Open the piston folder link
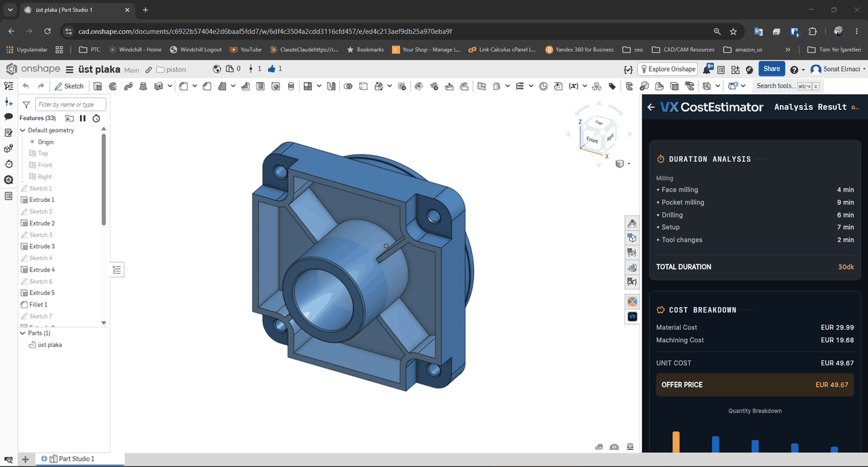Viewport: 868px width, 467px height. [171, 69]
